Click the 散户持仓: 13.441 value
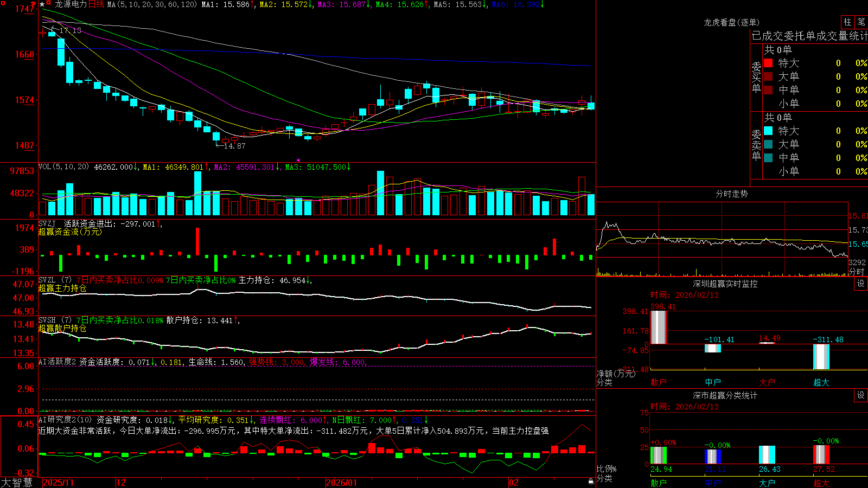Screen dimensions: 868x488 tap(203, 320)
